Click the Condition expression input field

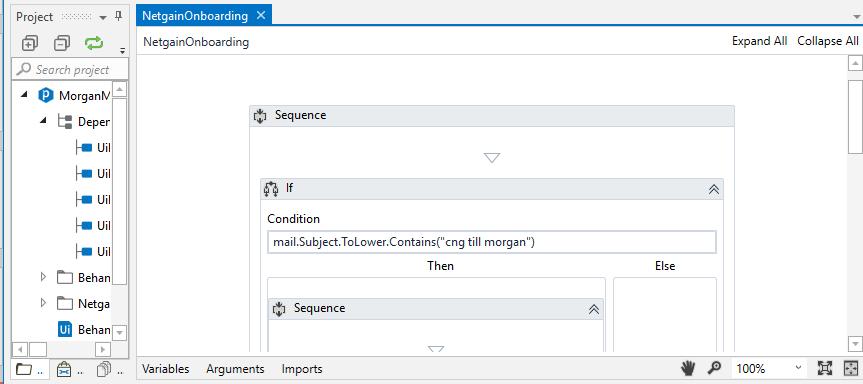coord(492,242)
